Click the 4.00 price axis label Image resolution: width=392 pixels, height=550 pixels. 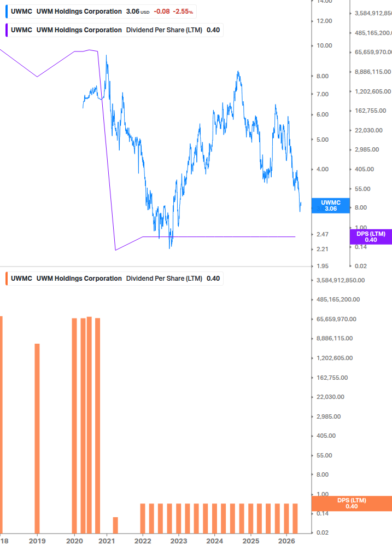[x=323, y=170]
